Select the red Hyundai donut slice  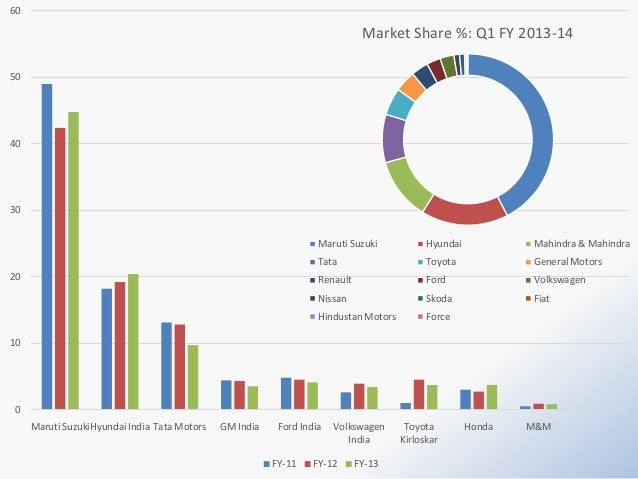466,212
